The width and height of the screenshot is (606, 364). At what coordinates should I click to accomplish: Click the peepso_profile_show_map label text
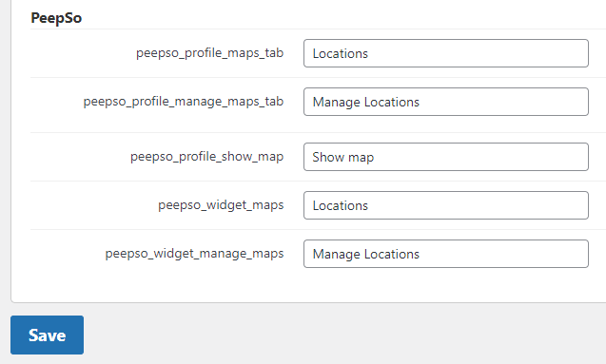[206, 157]
